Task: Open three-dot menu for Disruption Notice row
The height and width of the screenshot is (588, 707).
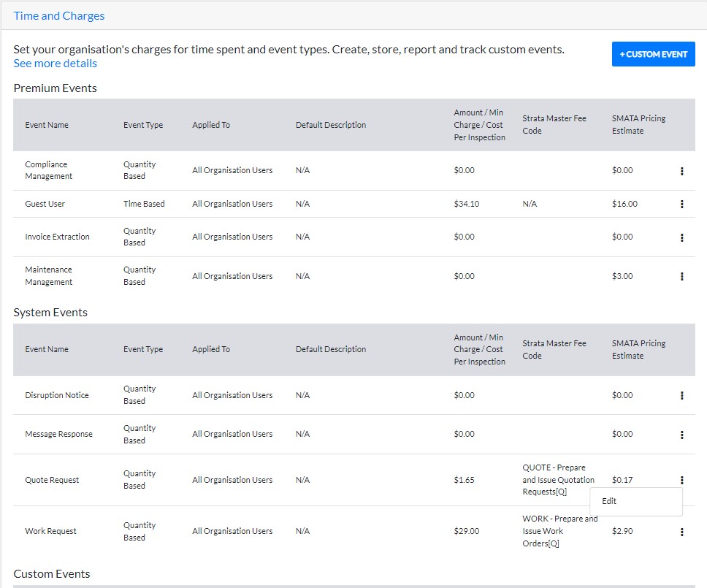Action: point(681,395)
